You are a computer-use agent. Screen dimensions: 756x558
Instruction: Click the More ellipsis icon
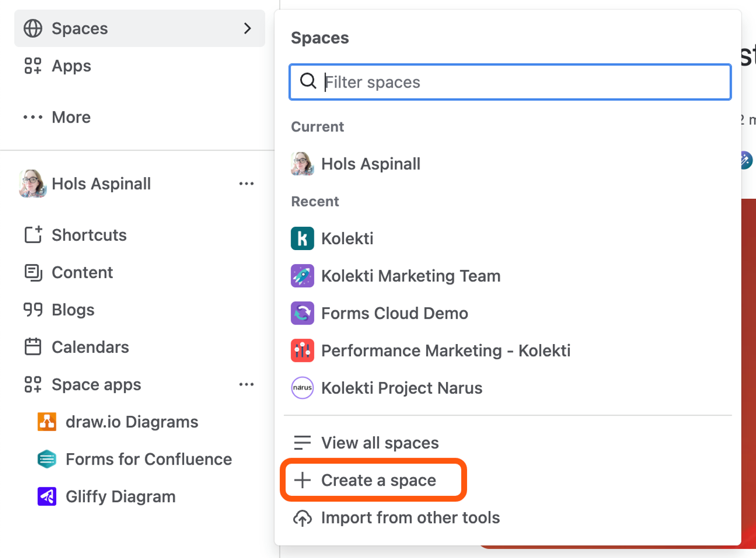(x=33, y=117)
